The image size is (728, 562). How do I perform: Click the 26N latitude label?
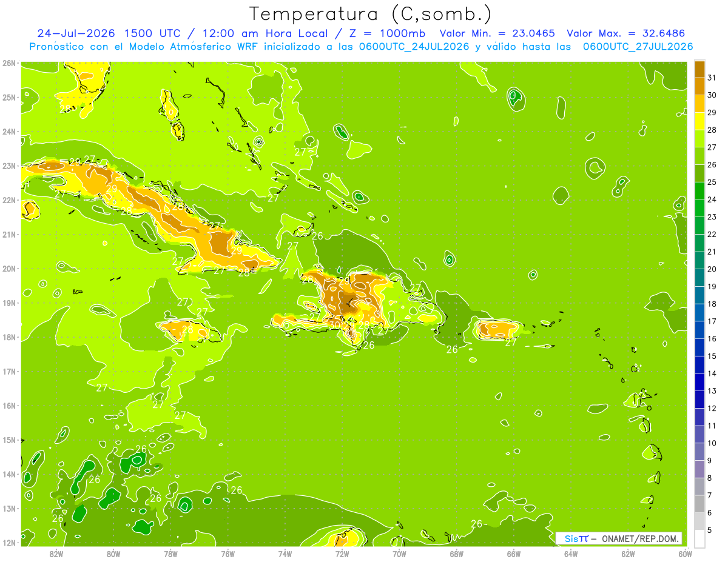click(x=8, y=63)
